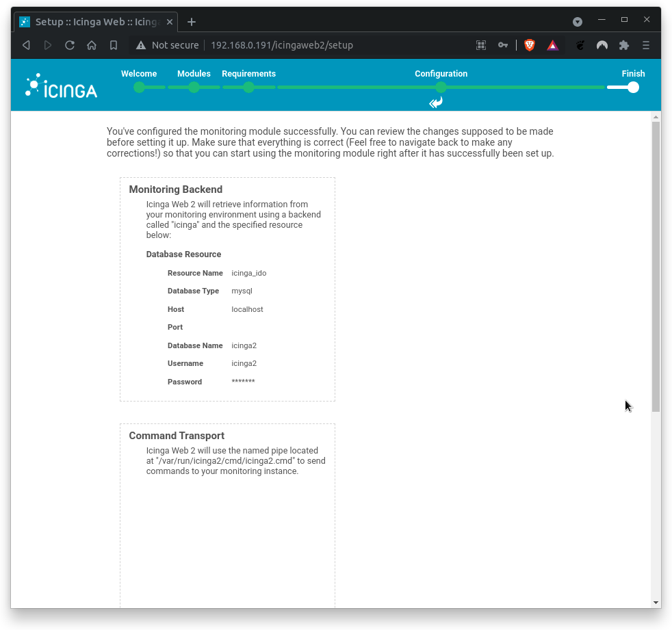Select the Finish step label

click(633, 73)
